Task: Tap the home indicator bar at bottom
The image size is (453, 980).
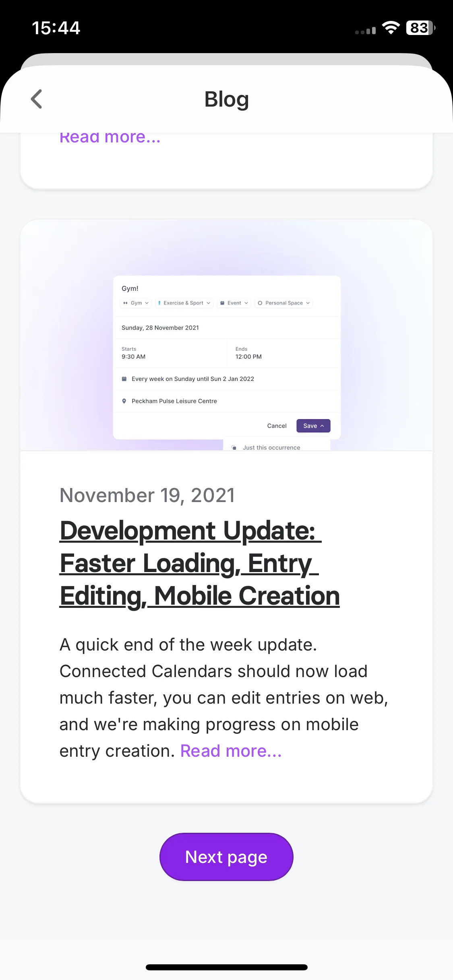Action: (226, 967)
